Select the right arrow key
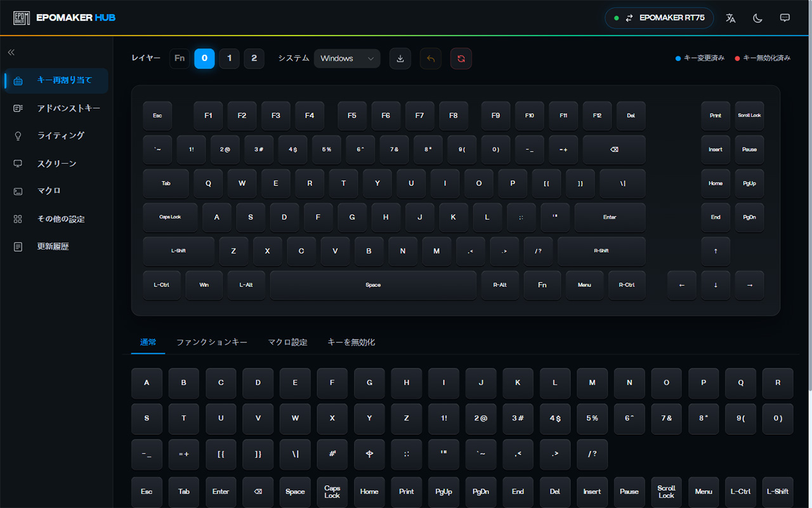This screenshot has height=508, width=812. click(750, 285)
